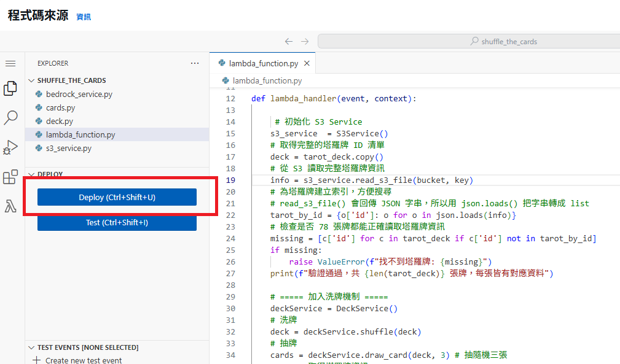Open the Extensions icon
This screenshot has height=364, width=620.
(x=10, y=177)
